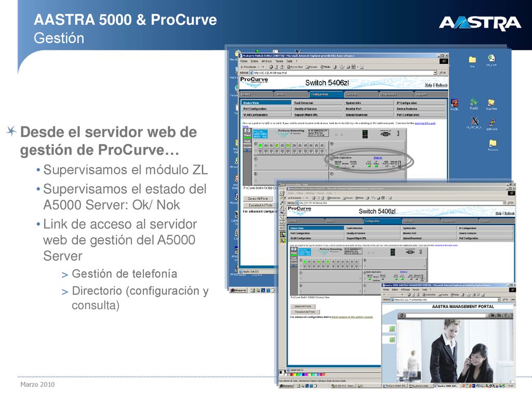Click Fault Detection in back ProCurve window
The image size is (532, 399).
(318, 103)
